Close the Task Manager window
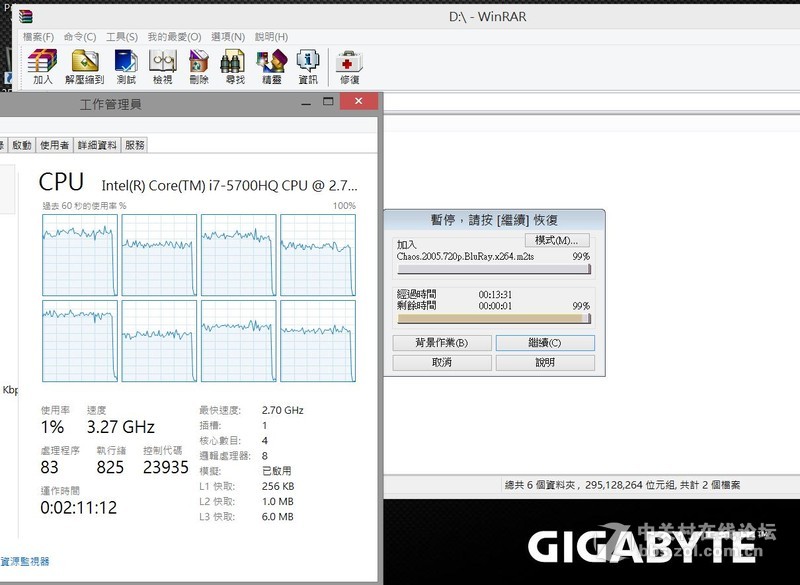 (x=359, y=101)
